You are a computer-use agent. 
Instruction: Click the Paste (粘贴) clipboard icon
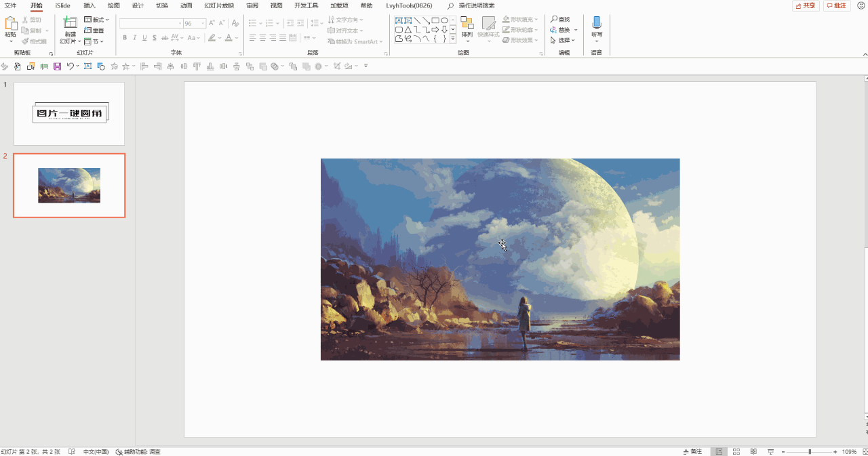11,24
